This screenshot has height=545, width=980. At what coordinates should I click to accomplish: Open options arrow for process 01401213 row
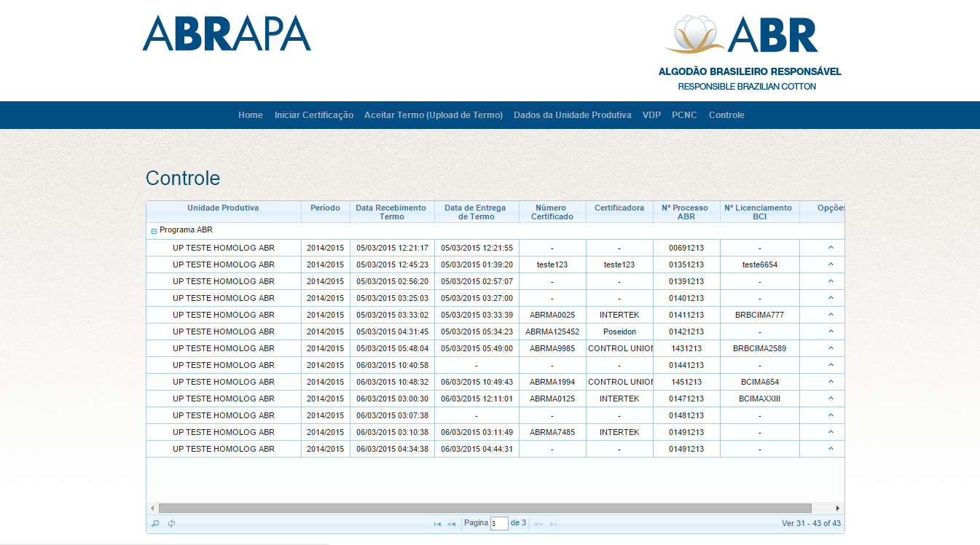(831, 298)
